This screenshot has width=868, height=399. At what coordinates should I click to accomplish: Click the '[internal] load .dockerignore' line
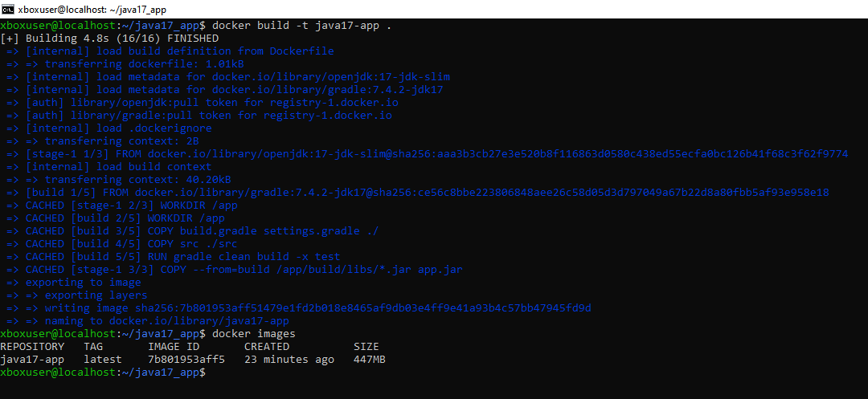(x=119, y=128)
